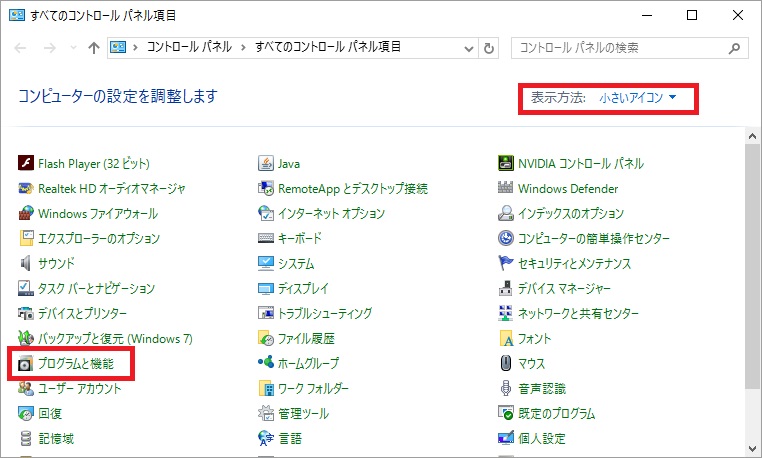762x458 pixels.
Task: Click the Back navigation arrow
Action: pyautogui.click(x=21, y=48)
